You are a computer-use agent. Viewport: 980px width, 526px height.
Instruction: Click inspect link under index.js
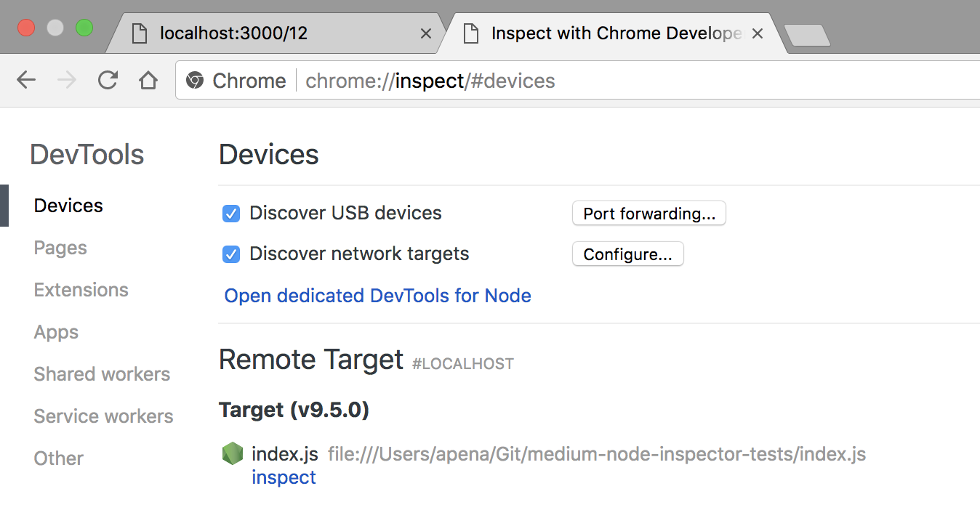(284, 477)
